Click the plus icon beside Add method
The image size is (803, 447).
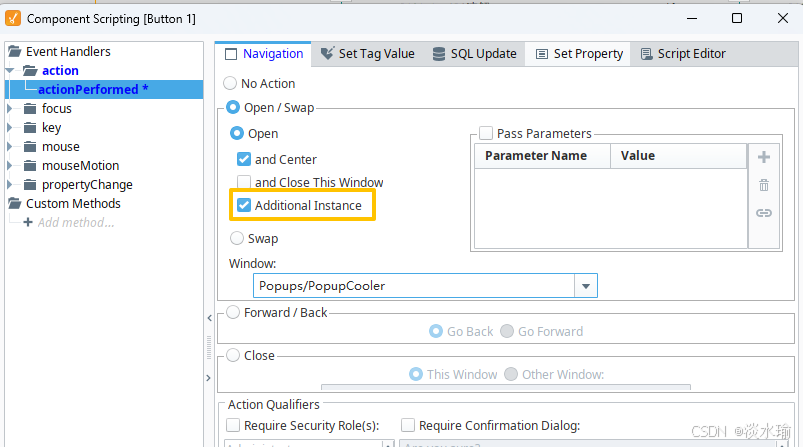[x=28, y=222]
